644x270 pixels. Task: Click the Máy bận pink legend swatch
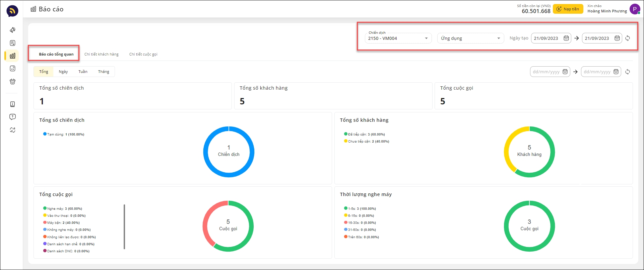coord(45,222)
